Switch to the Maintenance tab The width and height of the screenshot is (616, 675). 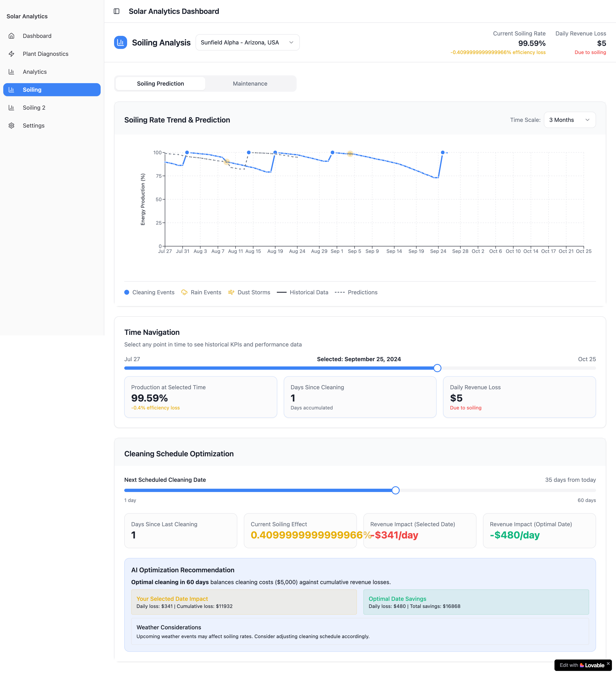point(250,84)
